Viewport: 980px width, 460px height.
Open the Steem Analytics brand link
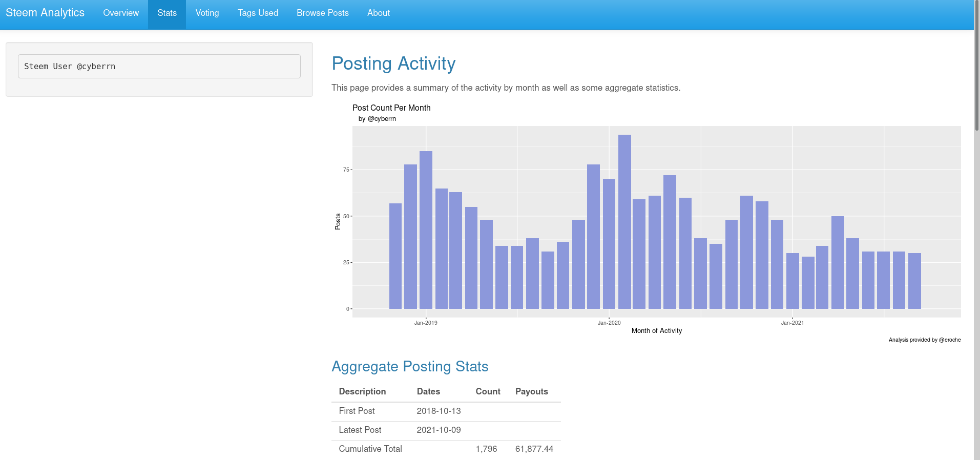(45, 13)
